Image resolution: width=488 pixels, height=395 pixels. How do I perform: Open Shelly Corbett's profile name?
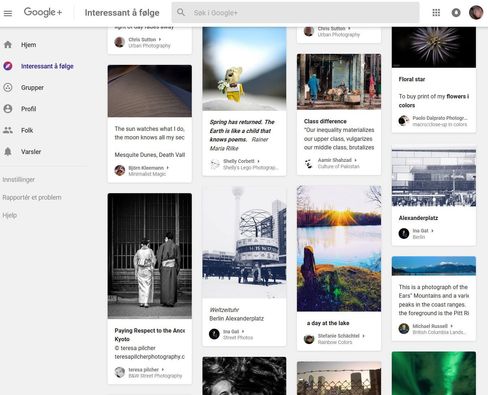[x=239, y=161]
